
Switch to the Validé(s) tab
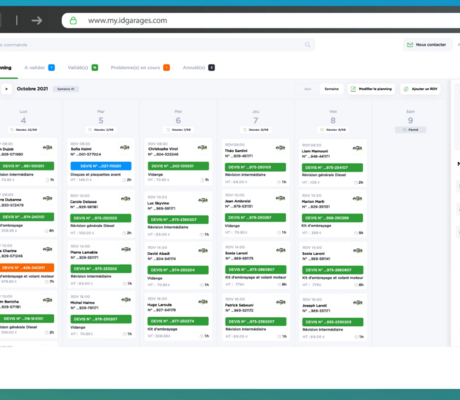[83, 68]
